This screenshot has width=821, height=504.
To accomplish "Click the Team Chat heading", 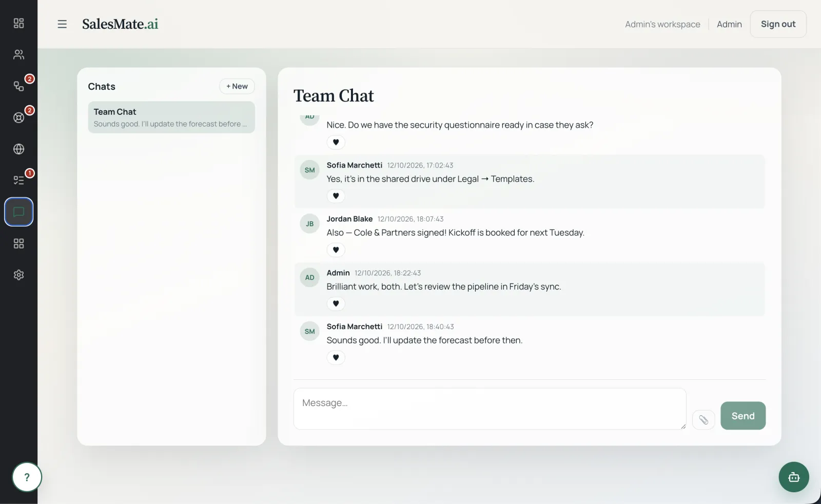I will point(334,96).
